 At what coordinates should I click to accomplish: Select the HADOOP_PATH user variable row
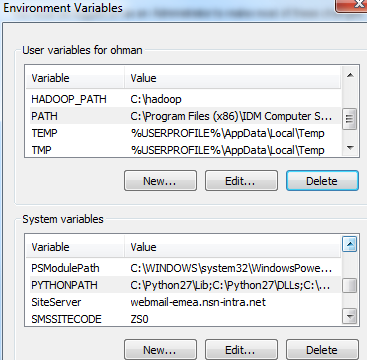184,99
